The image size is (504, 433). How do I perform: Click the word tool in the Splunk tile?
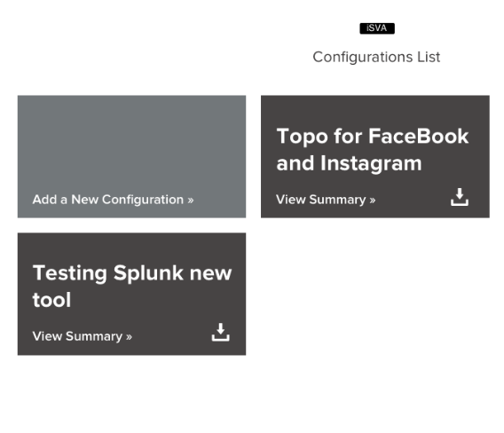point(51,300)
